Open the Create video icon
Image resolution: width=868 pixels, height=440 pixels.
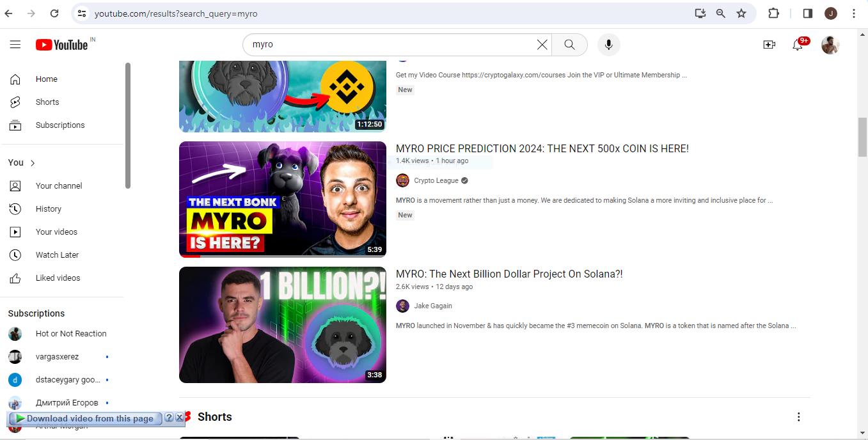point(769,45)
